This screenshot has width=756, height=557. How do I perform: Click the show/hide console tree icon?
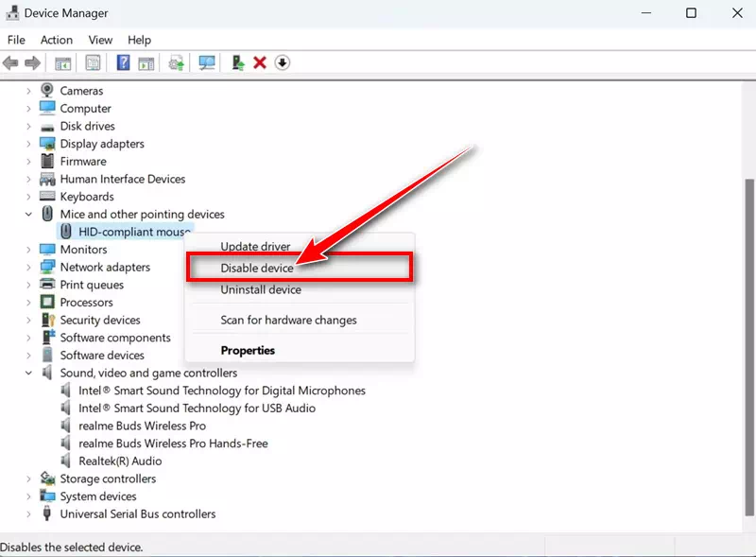62,63
